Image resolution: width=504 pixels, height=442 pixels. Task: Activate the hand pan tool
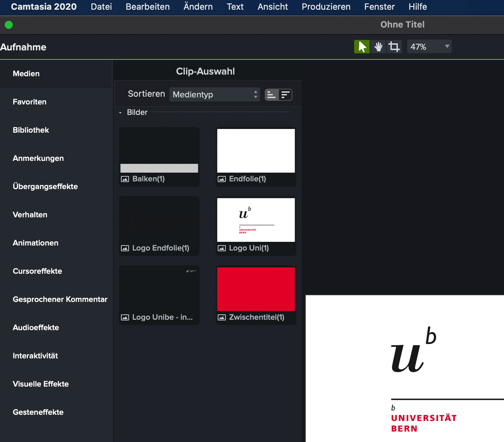pyautogui.click(x=378, y=47)
